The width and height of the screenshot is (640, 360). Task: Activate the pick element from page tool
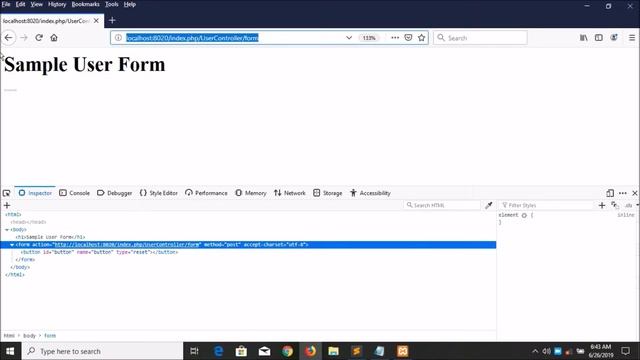[x=7, y=193]
